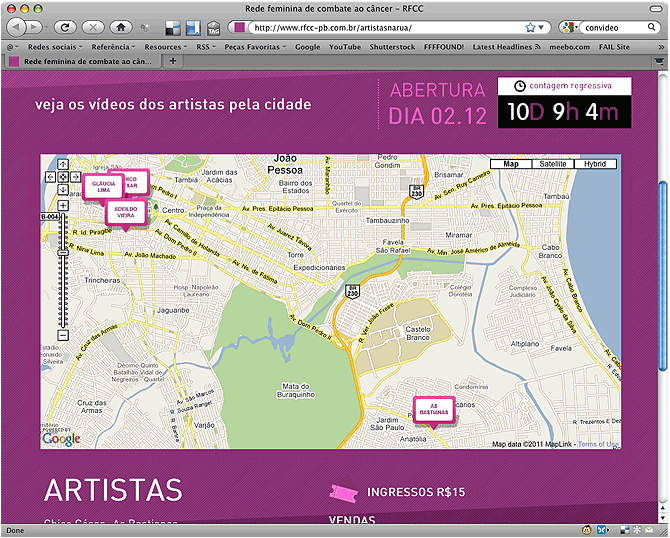Open the Latest Headlines feed bookmark
Screen dimensions: 670x538
(x=506, y=47)
